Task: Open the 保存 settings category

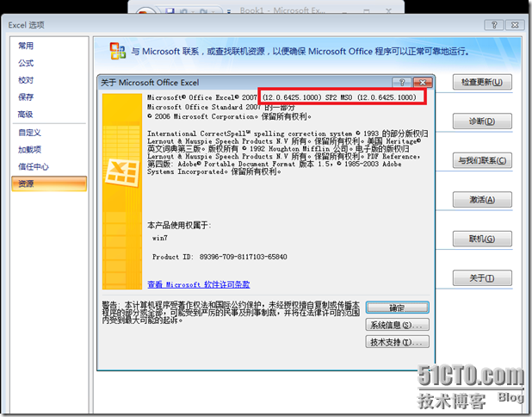Action: click(26, 97)
